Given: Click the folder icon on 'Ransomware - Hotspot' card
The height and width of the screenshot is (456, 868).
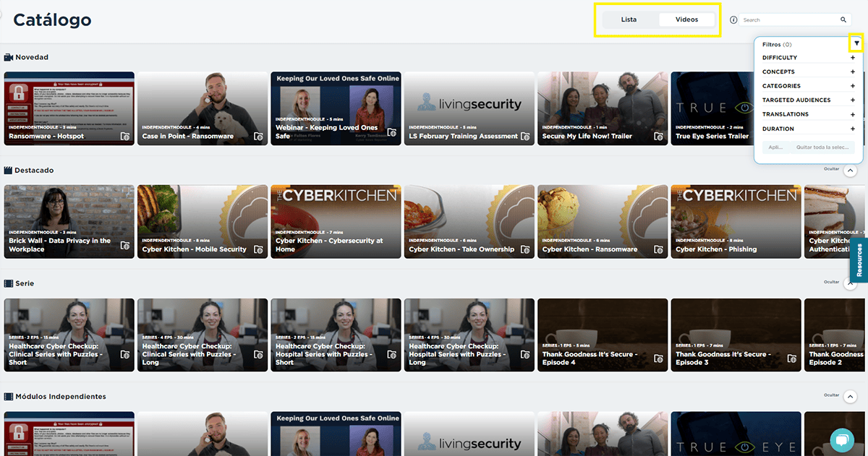Looking at the screenshot, I should point(125,136).
